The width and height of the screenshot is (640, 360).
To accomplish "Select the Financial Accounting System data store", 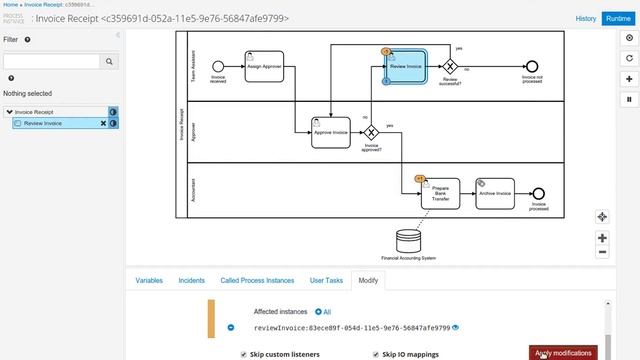I will [408, 241].
